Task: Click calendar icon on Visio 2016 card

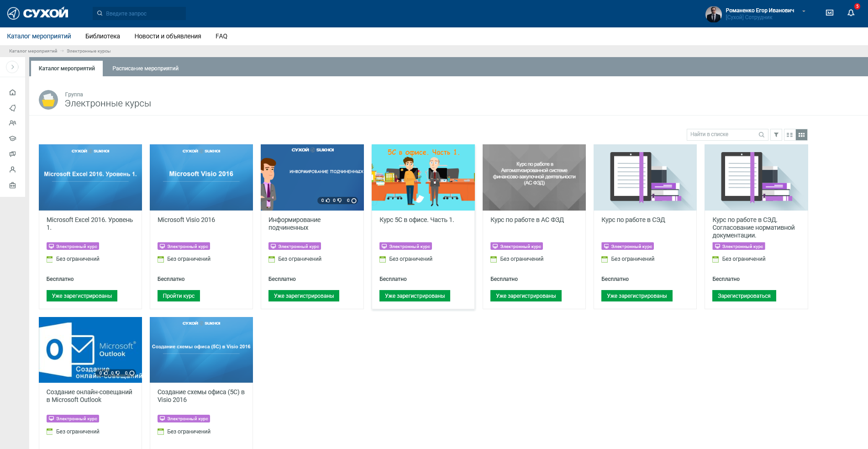Action: pos(161,259)
